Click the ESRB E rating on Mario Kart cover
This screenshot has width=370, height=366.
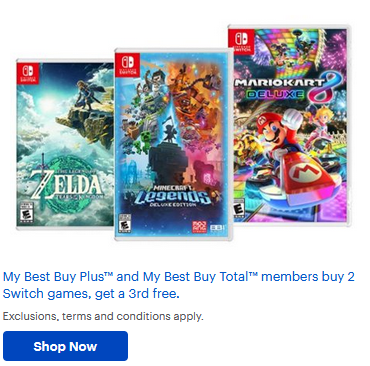point(238,209)
